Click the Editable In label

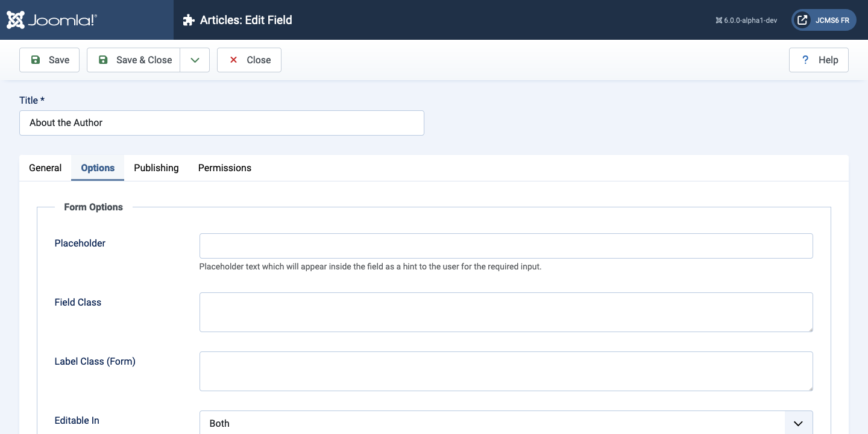[77, 420]
